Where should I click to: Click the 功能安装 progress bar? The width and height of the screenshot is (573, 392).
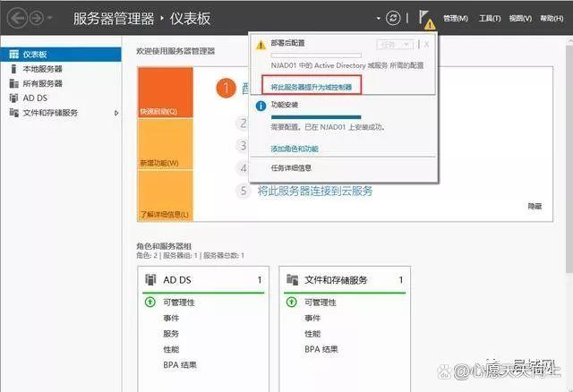click(316, 117)
